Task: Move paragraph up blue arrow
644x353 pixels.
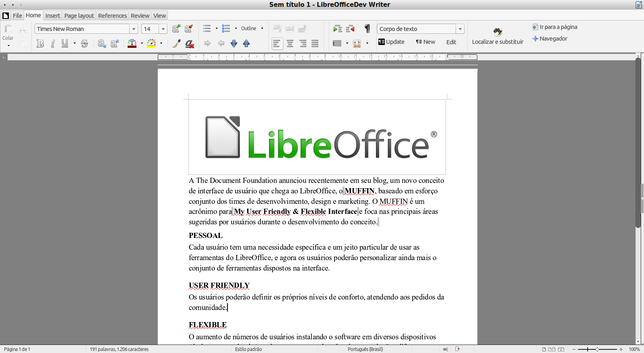Action: tap(247, 43)
